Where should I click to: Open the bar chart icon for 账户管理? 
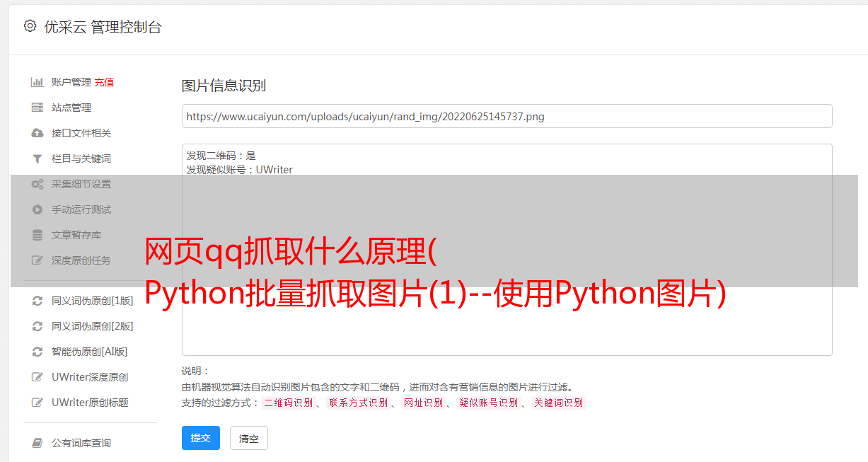(37, 82)
